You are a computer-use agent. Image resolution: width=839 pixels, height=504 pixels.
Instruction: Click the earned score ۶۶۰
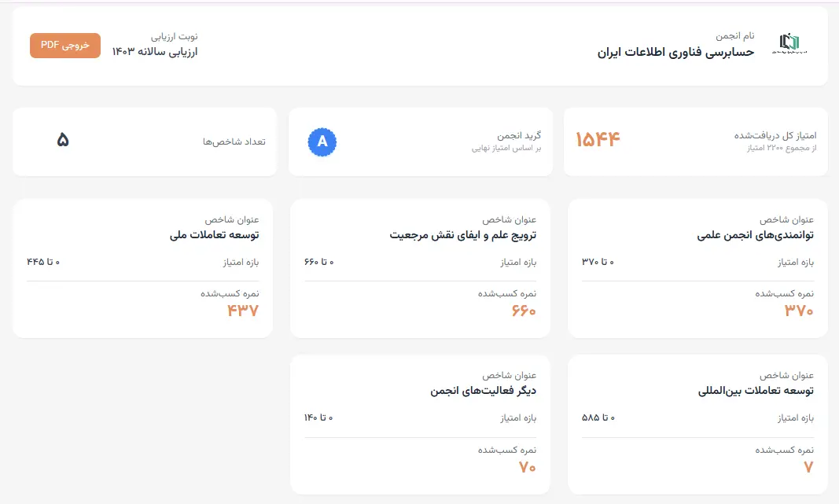click(x=524, y=311)
